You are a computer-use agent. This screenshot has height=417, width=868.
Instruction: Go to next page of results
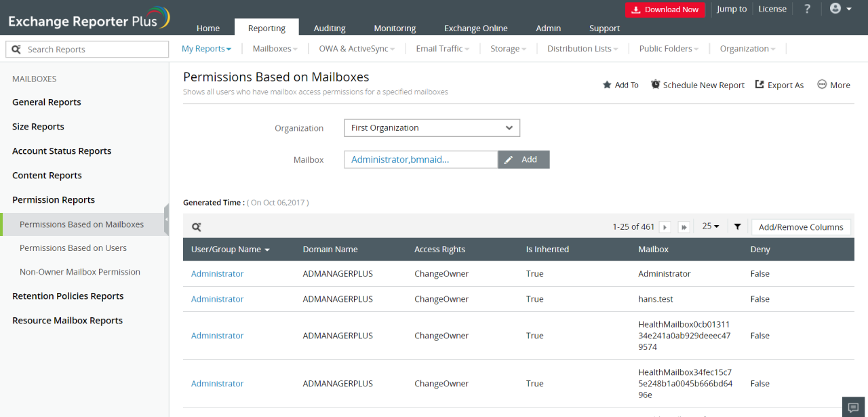pyautogui.click(x=665, y=227)
